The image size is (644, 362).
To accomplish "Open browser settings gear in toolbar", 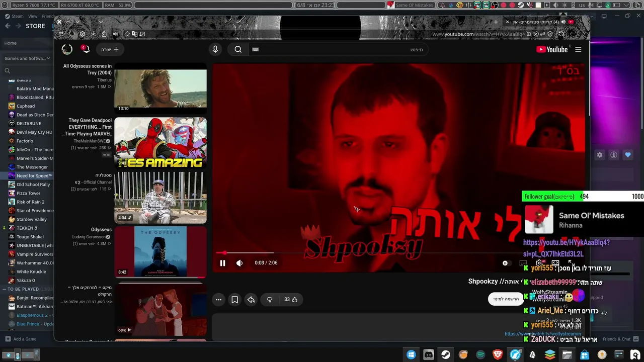I will pos(83,34).
